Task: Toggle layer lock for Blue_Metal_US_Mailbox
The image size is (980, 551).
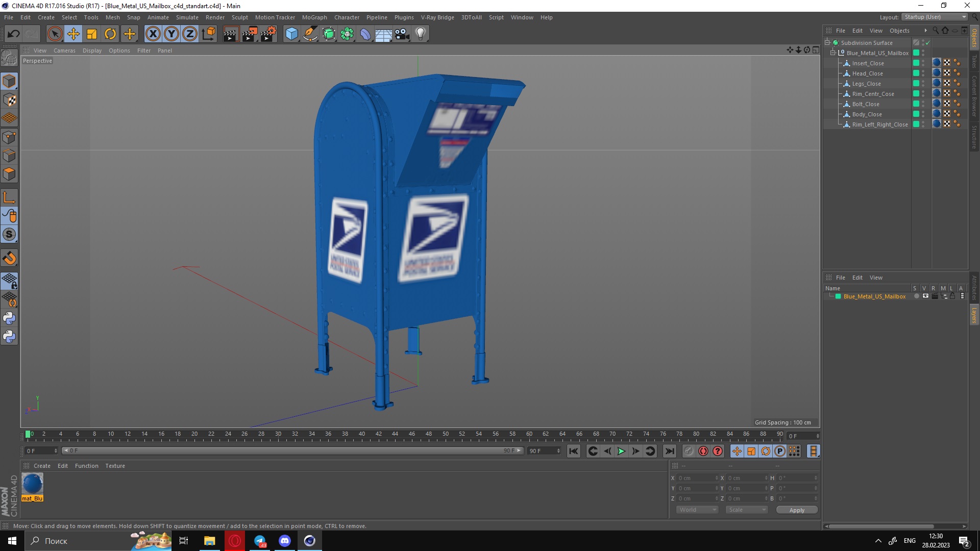Action: tap(952, 296)
